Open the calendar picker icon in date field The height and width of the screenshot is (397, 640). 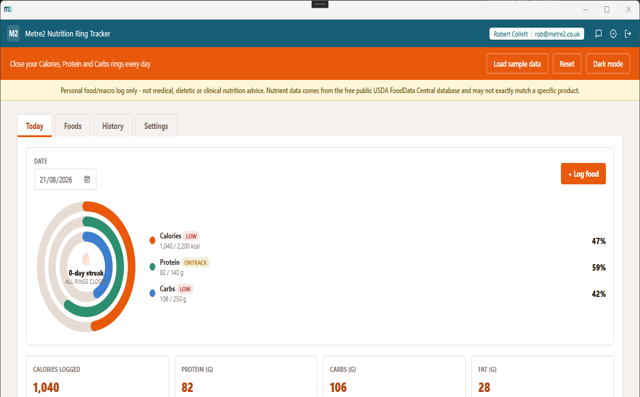[x=87, y=180]
